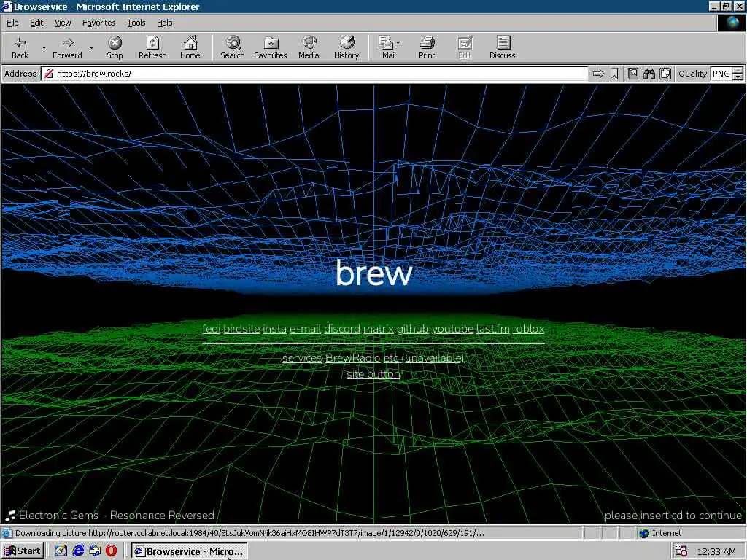
Task: Click the Back toolbar button
Action: 20,47
